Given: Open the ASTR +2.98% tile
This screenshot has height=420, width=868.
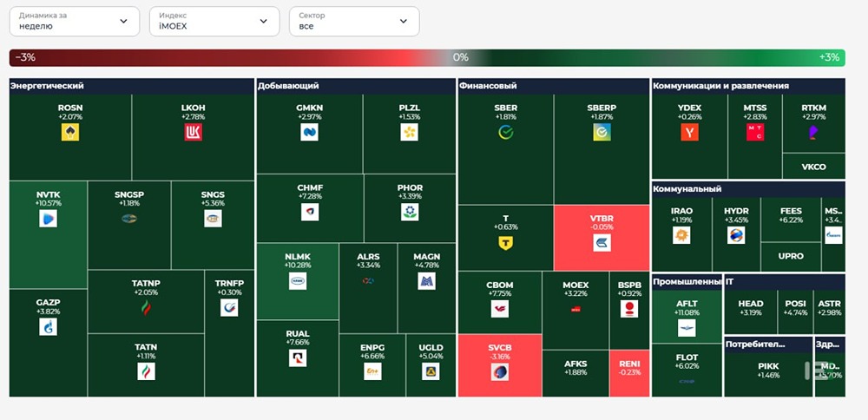Looking at the screenshot, I should (829, 312).
